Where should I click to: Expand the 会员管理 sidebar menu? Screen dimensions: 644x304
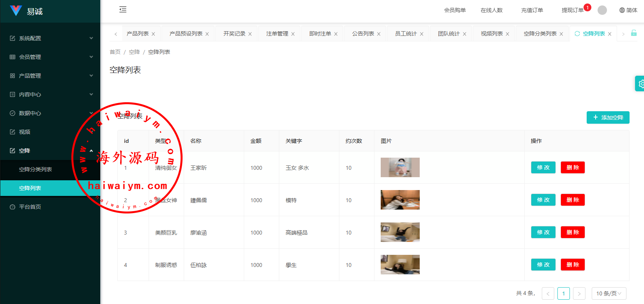pos(50,57)
